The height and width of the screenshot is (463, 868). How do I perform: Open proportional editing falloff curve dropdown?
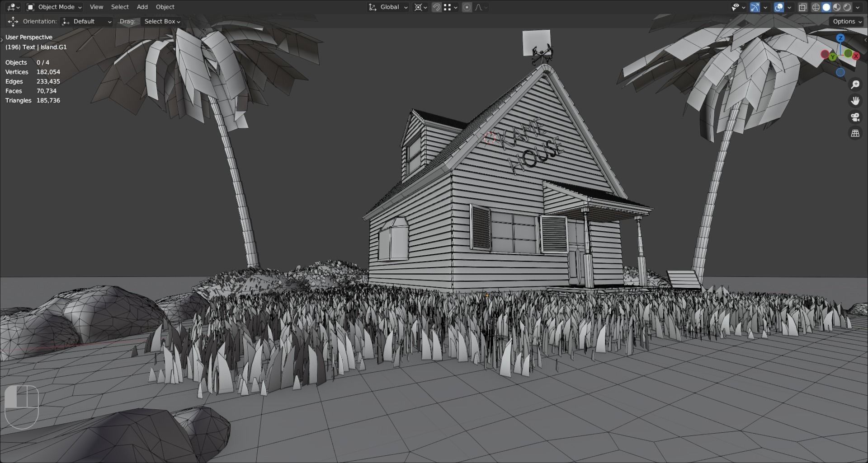(481, 7)
